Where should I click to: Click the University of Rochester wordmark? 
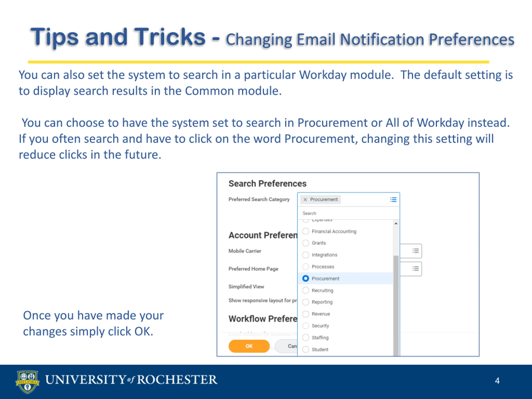pyautogui.click(x=131, y=379)
